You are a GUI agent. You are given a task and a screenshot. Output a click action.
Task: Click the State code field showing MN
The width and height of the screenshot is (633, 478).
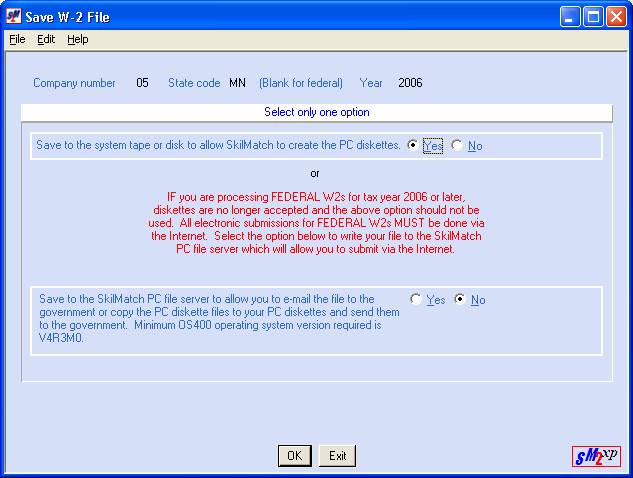click(237, 83)
